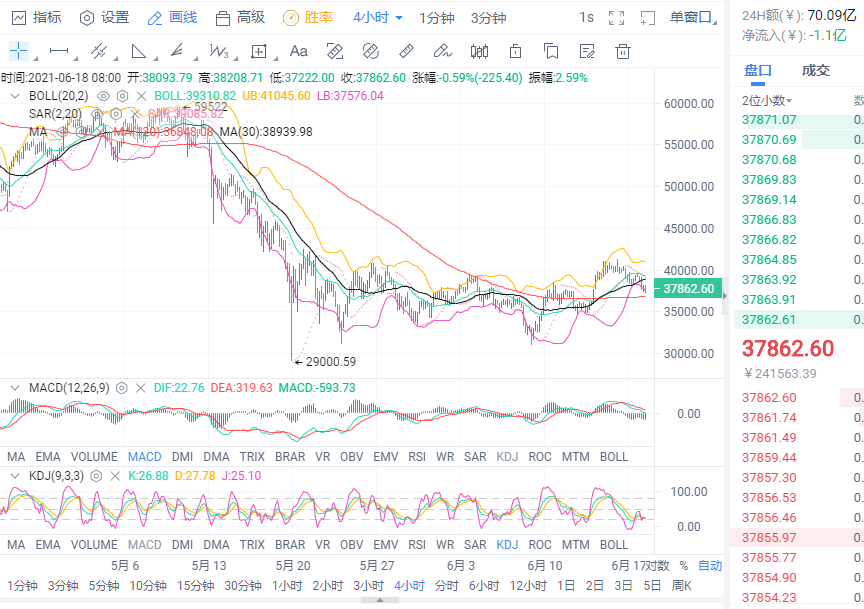Select the horizontal line drawing tool
This screenshot has height=609, width=864.
point(60,49)
